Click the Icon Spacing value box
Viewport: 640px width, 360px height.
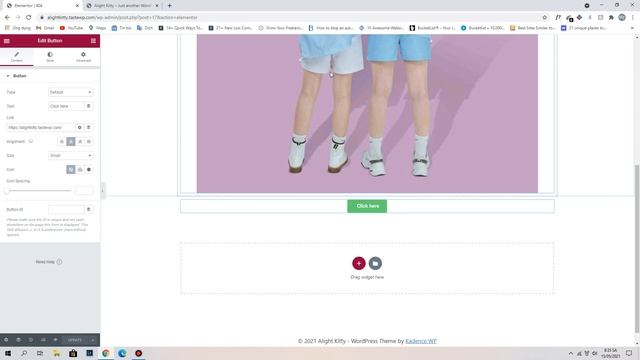click(84, 191)
